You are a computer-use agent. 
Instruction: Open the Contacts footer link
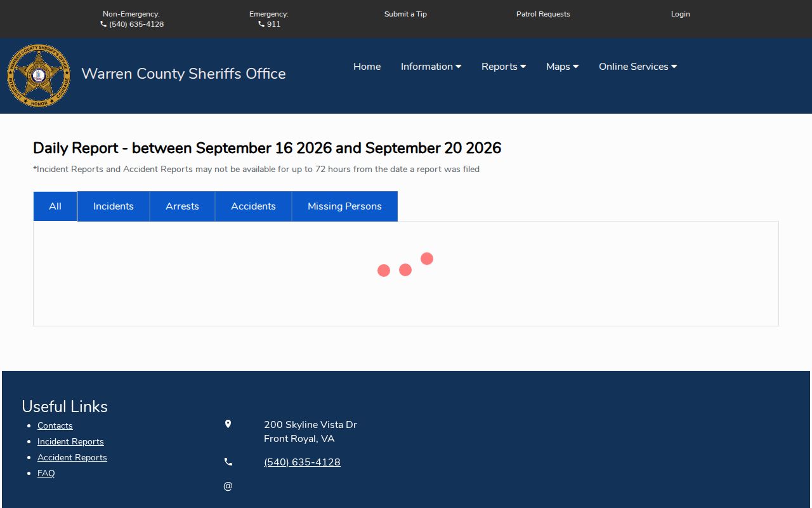pyautogui.click(x=55, y=426)
